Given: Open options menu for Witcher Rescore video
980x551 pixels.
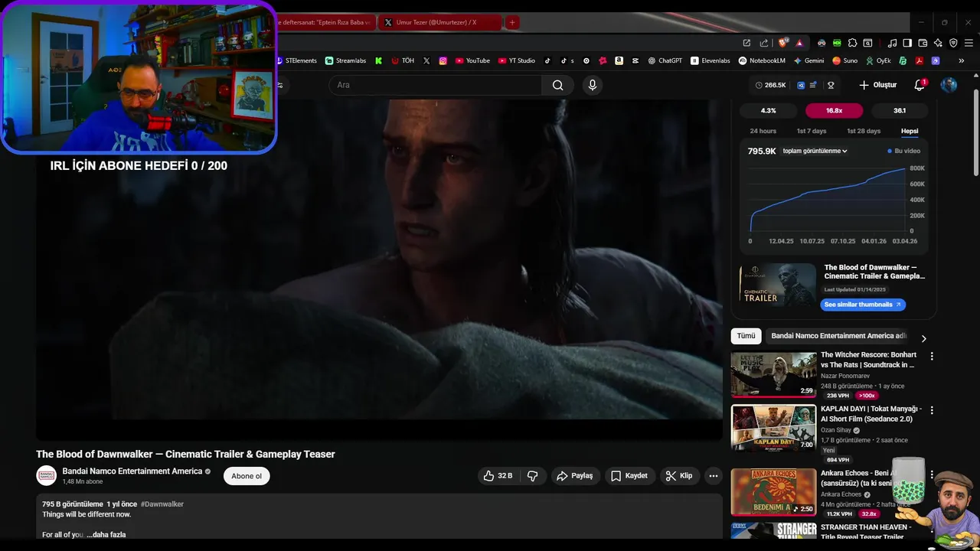Looking at the screenshot, I should [x=932, y=356].
